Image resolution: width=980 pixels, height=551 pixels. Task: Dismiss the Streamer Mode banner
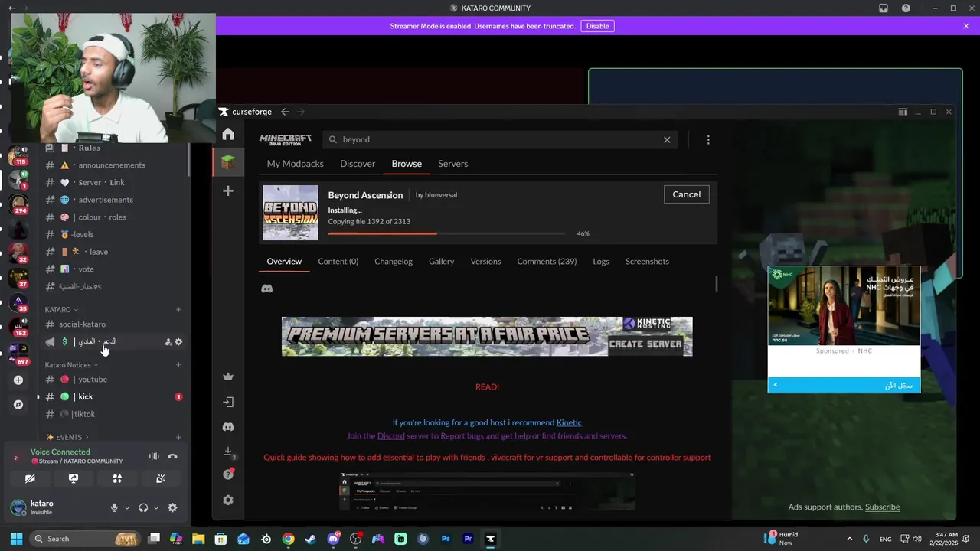click(x=966, y=26)
